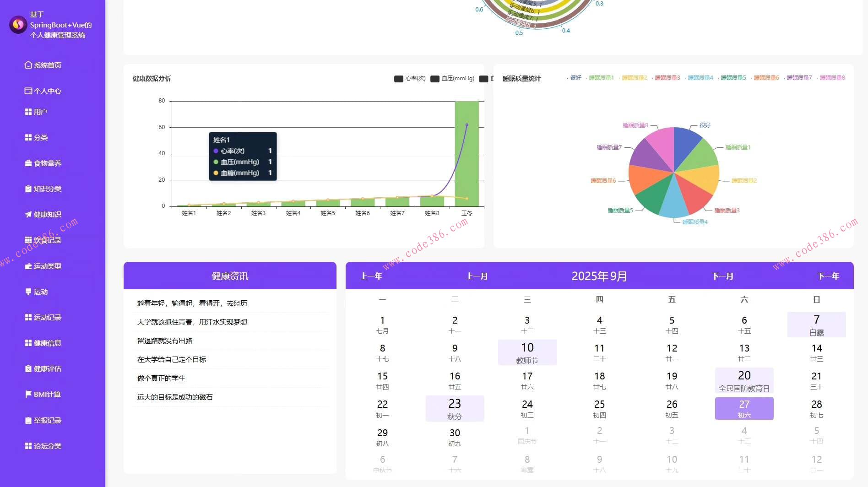Click the 运动记录 grid icon
The image size is (868, 487).
[x=28, y=317]
